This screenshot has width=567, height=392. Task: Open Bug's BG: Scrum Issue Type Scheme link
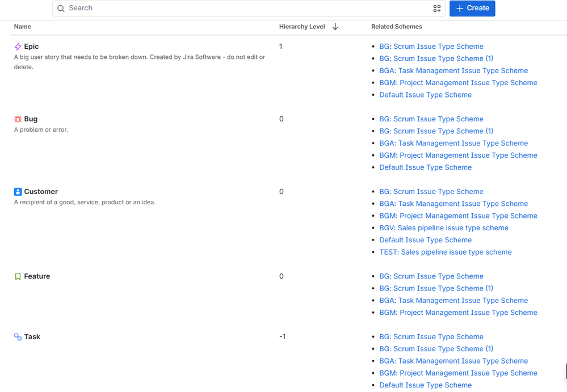[431, 119]
